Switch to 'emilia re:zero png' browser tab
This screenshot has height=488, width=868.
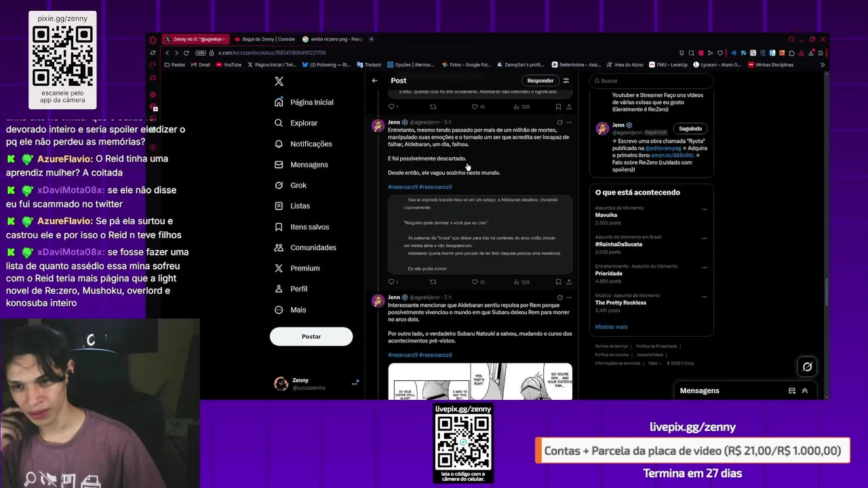pyautogui.click(x=332, y=39)
